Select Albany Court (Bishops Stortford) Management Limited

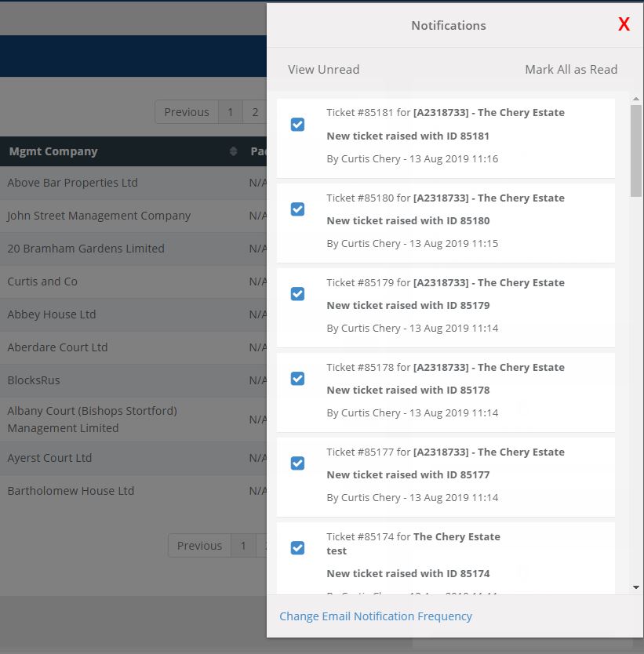click(x=133, y=420)
